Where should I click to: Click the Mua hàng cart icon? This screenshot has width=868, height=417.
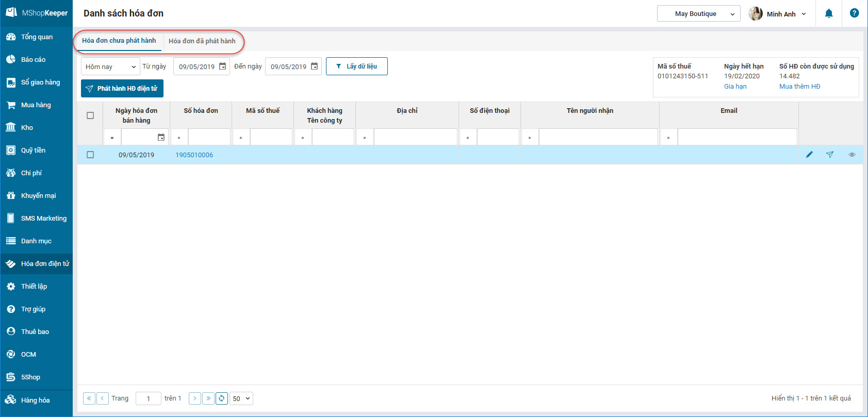[11, 105]
